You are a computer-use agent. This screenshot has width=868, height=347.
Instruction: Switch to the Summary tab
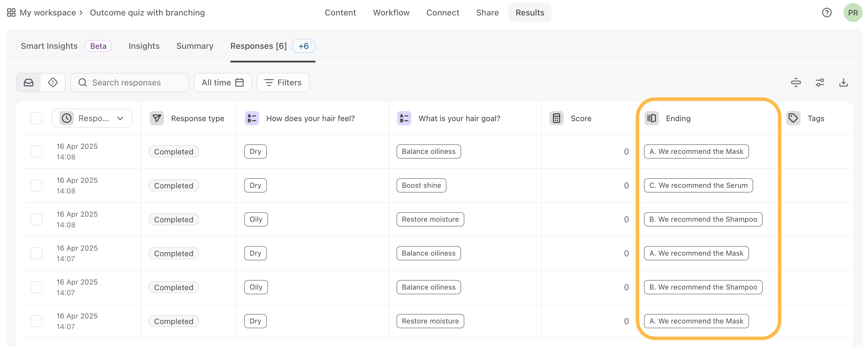tap(195, 46)
